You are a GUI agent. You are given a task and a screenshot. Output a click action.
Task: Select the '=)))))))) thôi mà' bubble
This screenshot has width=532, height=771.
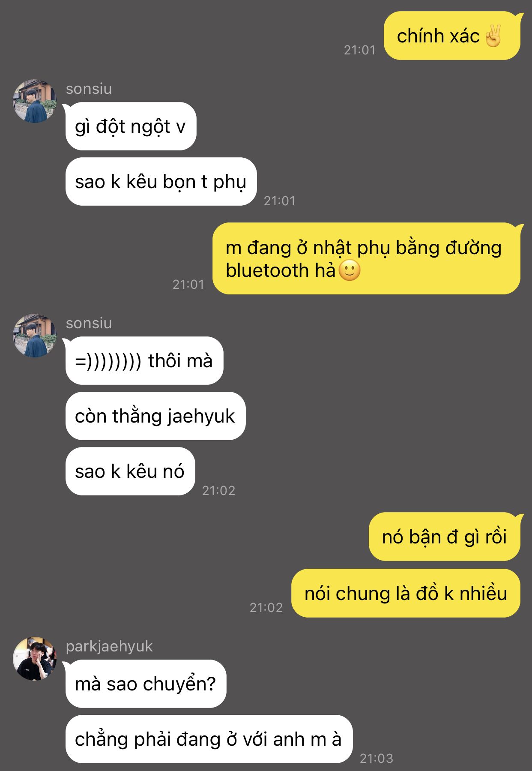point(144,360)
